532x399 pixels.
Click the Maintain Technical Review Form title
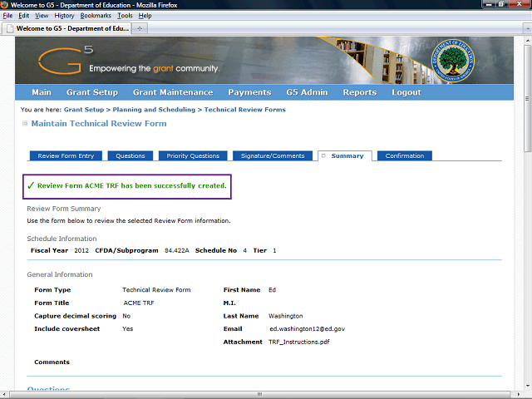99,124
